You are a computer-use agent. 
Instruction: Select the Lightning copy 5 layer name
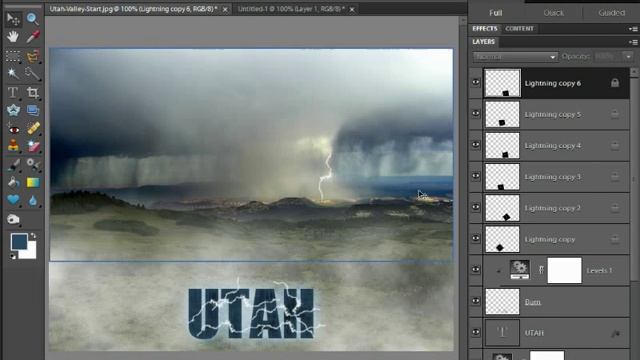553,115
